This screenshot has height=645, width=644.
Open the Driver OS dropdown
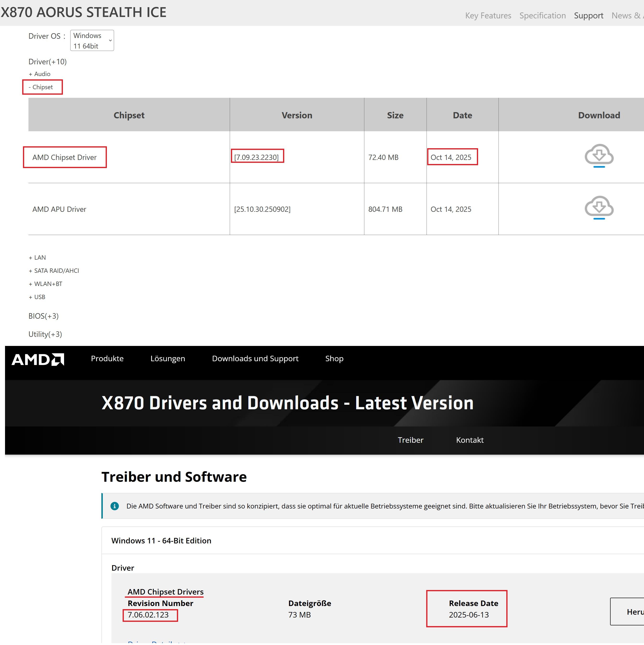[92, 40]
